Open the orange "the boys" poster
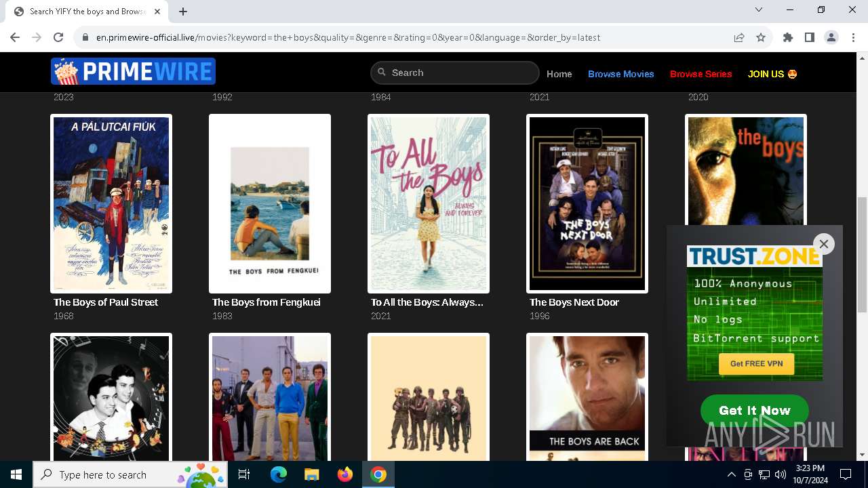Screen dimensions: 868x488 (x=746, y=169)
